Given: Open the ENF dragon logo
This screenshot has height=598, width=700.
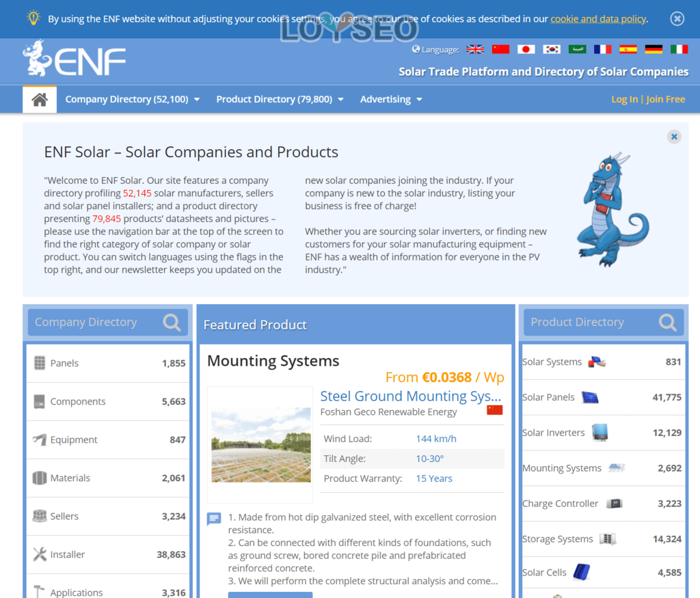Looking at the screenshot, I should tap(74, 59).
